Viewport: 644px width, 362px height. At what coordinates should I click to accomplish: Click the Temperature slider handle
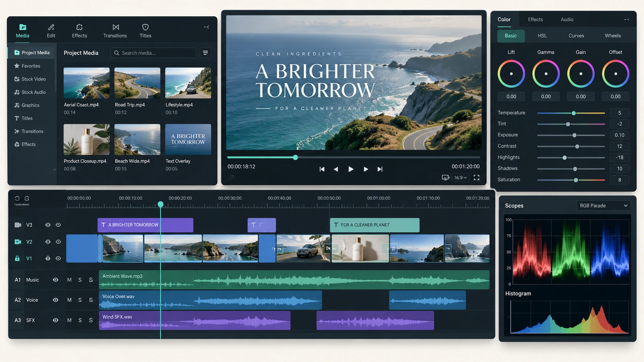(x=574, y=113)
